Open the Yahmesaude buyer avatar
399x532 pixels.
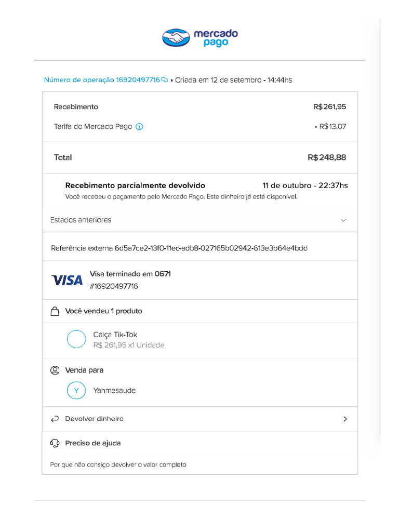(x=76, y=391)
